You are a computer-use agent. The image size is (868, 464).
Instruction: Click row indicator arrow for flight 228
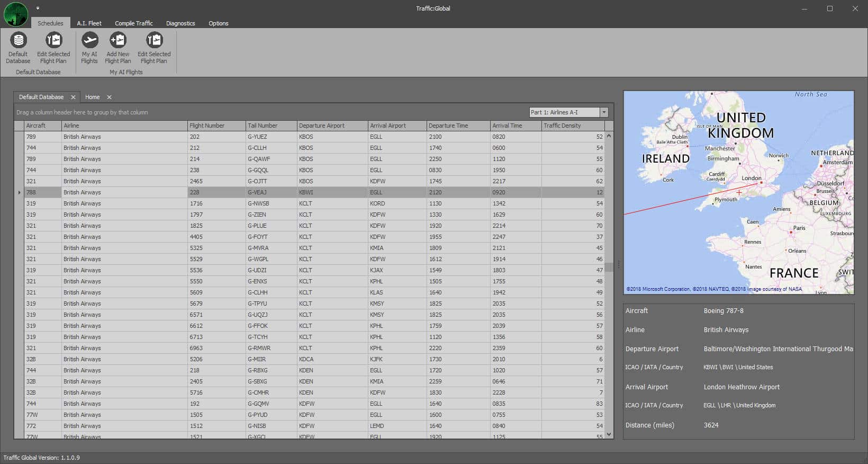click(x=20, y=192)
